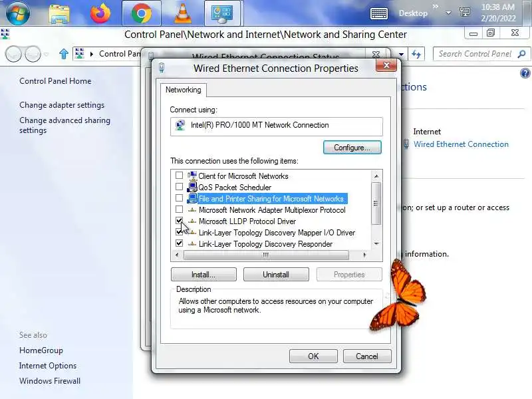Launch Firefox from the taskbar
Image resolution: width=532 pixels, height=399 pixels.
100,13
